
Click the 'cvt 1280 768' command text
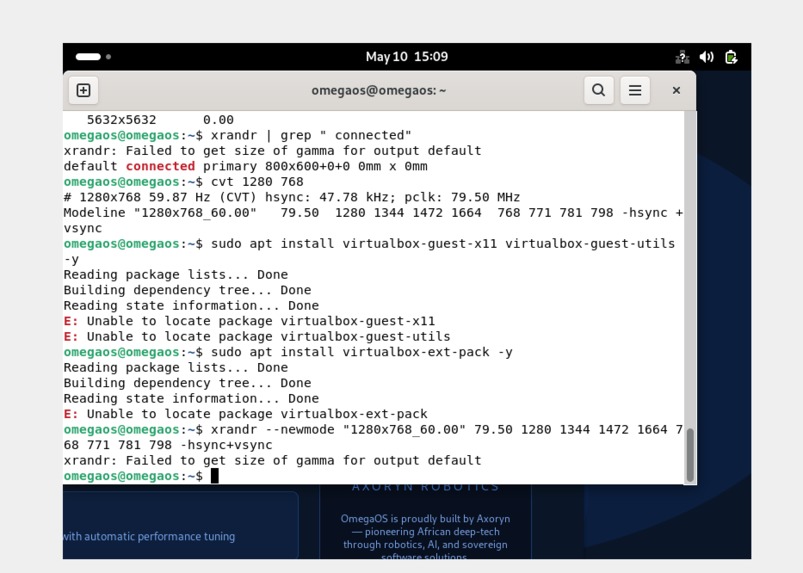point(257,182)
